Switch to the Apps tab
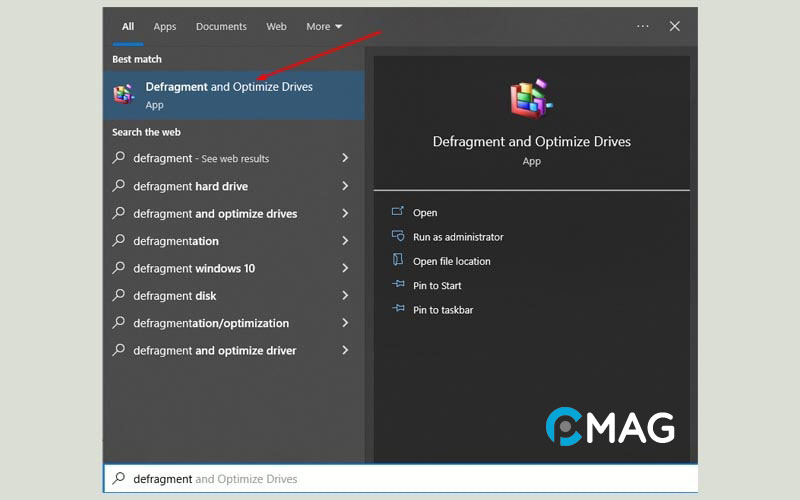Viewport: 800px width, 500px height. pyautogui.click(x=165, y=26)
